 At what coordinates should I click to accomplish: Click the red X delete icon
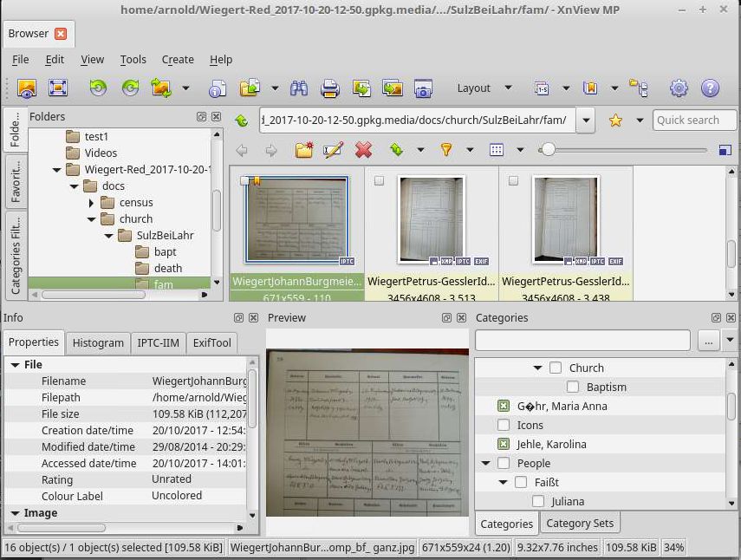364,150
